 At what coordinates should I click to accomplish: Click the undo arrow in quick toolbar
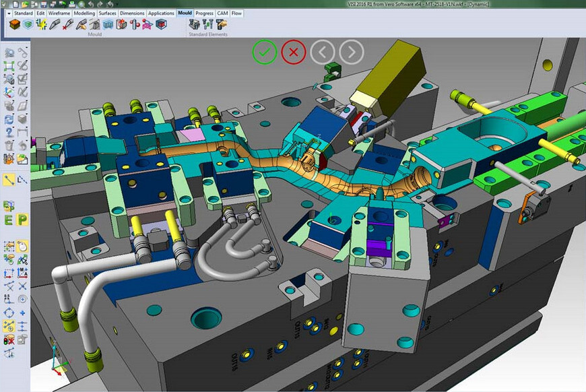coord(90,5)
